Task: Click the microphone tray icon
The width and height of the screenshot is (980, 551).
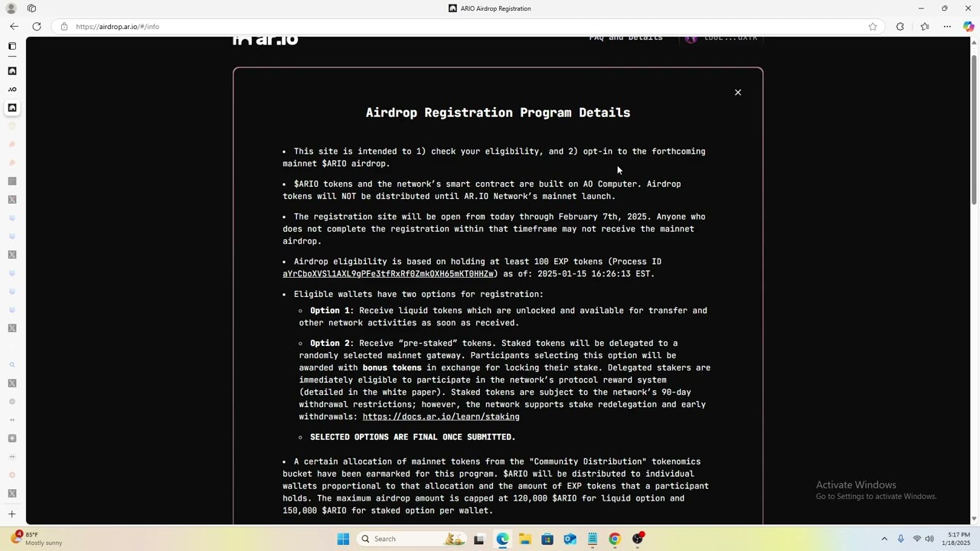Action: (x=901, y=539)
